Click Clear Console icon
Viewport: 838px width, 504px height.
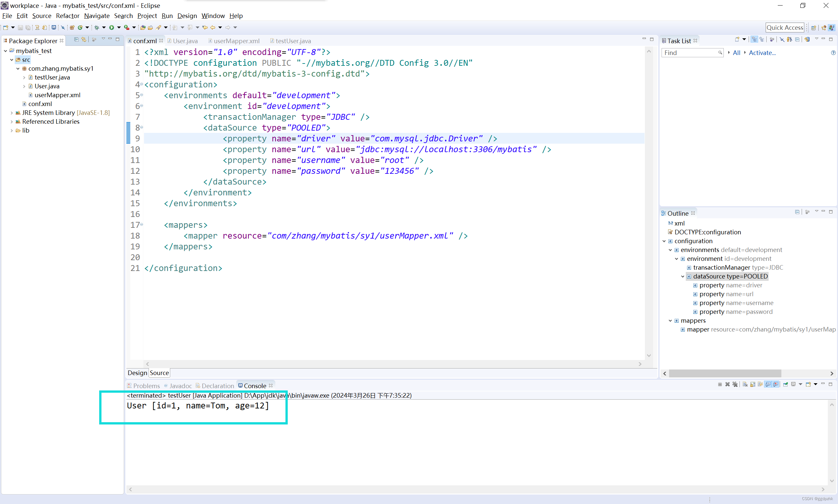745,385
